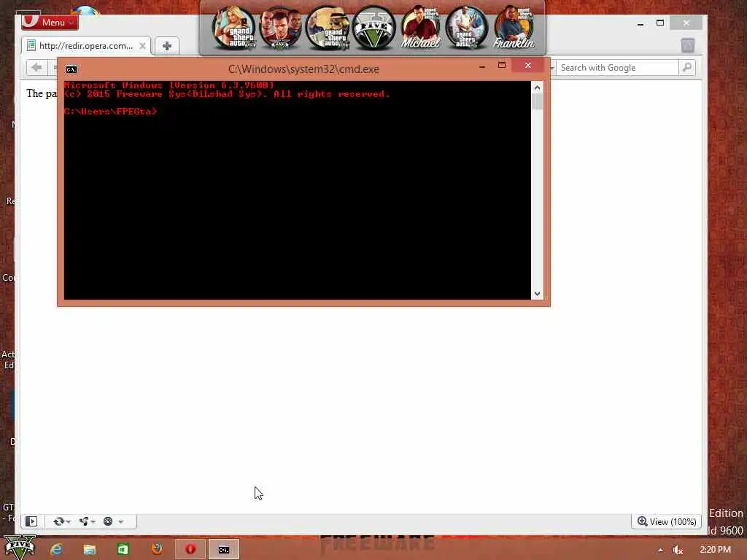The width and height of the screenshot is (747, 560).
Task: Launch the Michael dock icon
Action: (420, 28)
